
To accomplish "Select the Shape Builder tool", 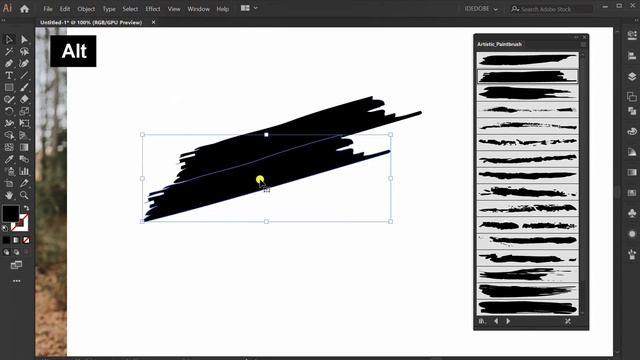I will (x=9, y=135).
